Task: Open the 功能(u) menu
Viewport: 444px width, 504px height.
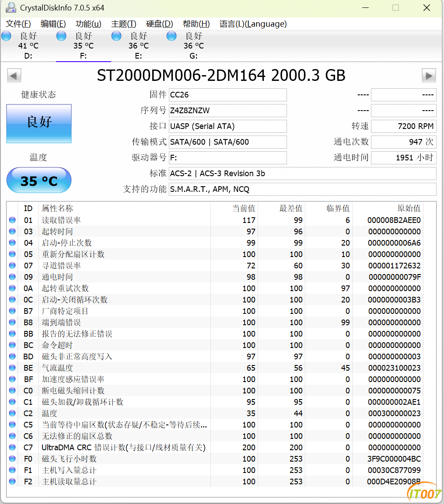Action: [88, 24]
